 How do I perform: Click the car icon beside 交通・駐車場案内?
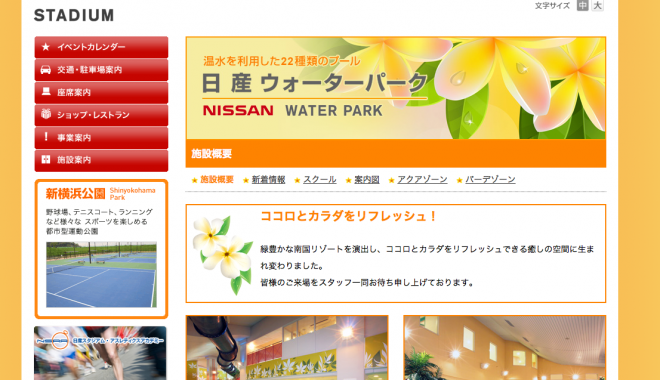pos(46,70)
